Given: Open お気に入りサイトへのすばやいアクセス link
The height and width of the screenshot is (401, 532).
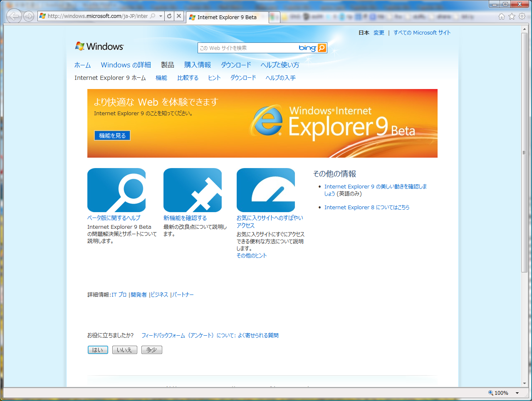Looking at the screenshot, I should pyautogui.click(x=270, y=222).
